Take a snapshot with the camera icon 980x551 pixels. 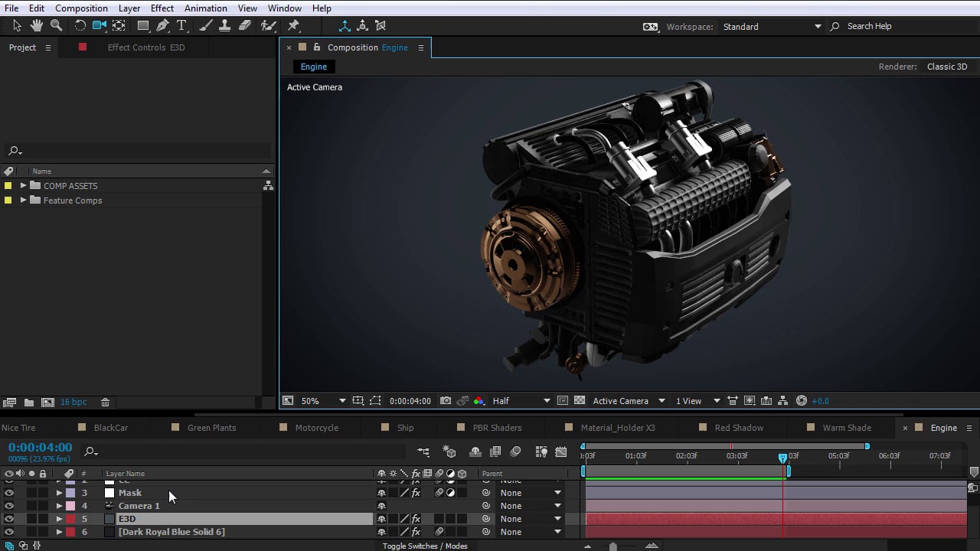(445, 400)
